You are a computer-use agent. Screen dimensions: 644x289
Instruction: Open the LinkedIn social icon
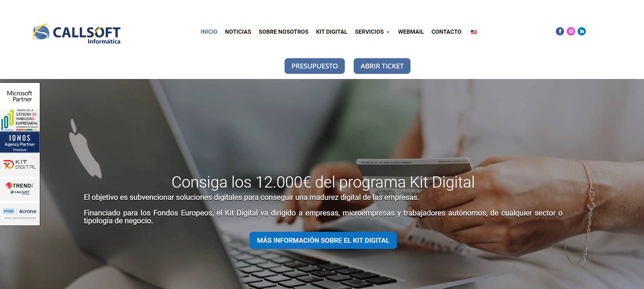tap(582, 31)
